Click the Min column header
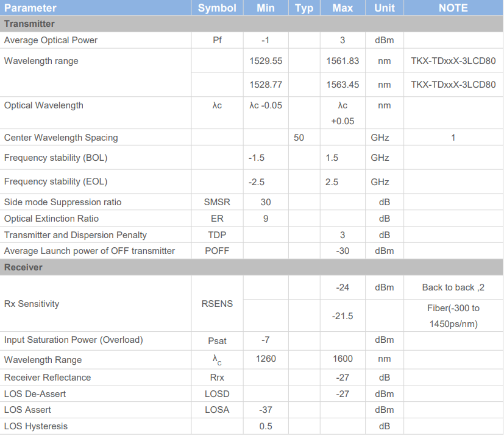This screenshot has width=504, height=436. [x=266, y=8]
